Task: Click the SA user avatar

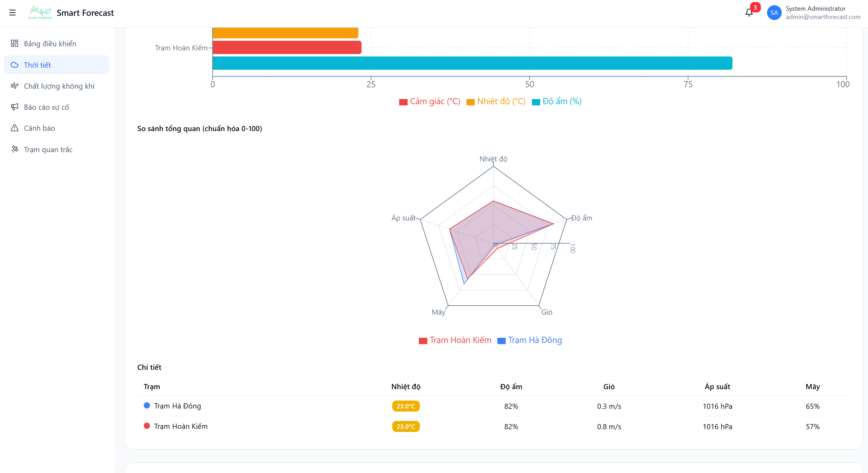Action: [x=774, y=13]
